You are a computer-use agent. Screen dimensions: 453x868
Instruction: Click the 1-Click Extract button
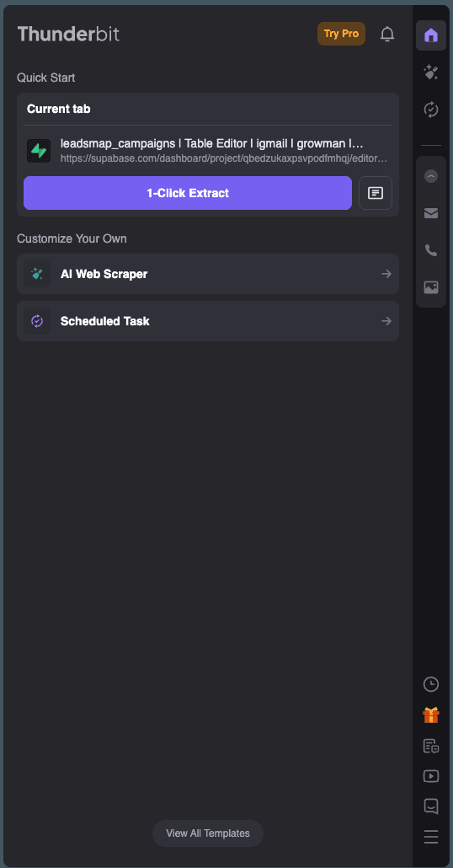click(x=188, y=193)
